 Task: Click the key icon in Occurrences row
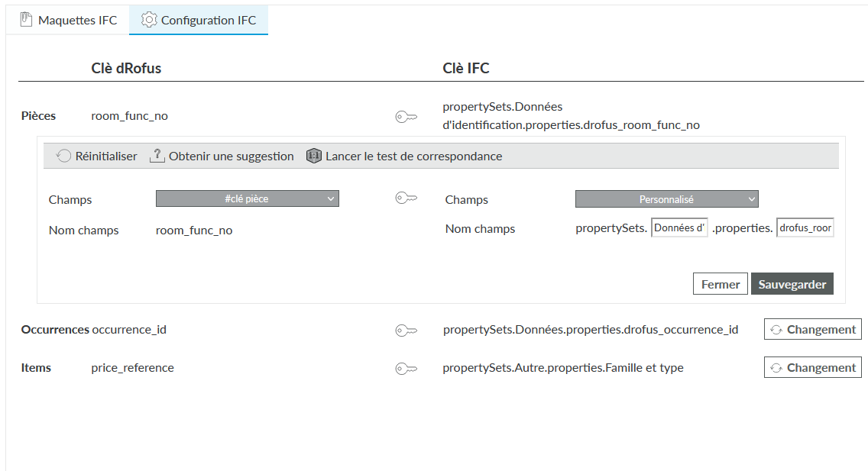406,331
